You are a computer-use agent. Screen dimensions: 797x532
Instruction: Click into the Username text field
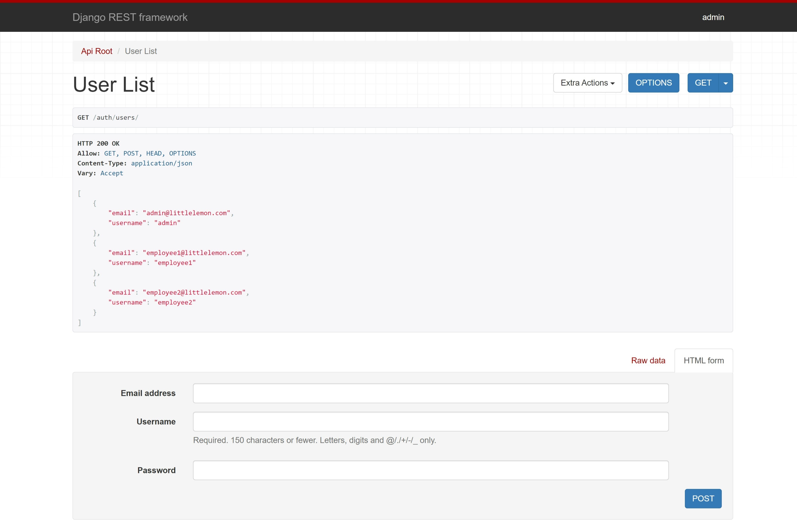coord(431,422)
